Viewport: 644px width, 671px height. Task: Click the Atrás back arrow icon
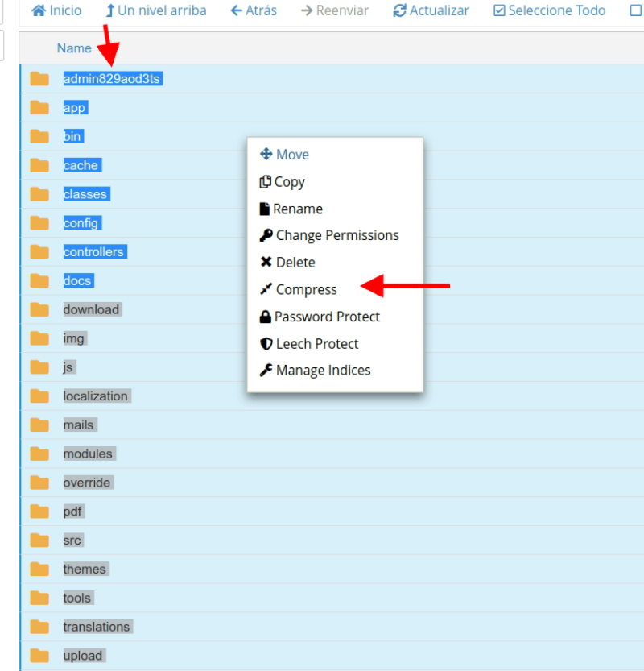click(237, 10)
